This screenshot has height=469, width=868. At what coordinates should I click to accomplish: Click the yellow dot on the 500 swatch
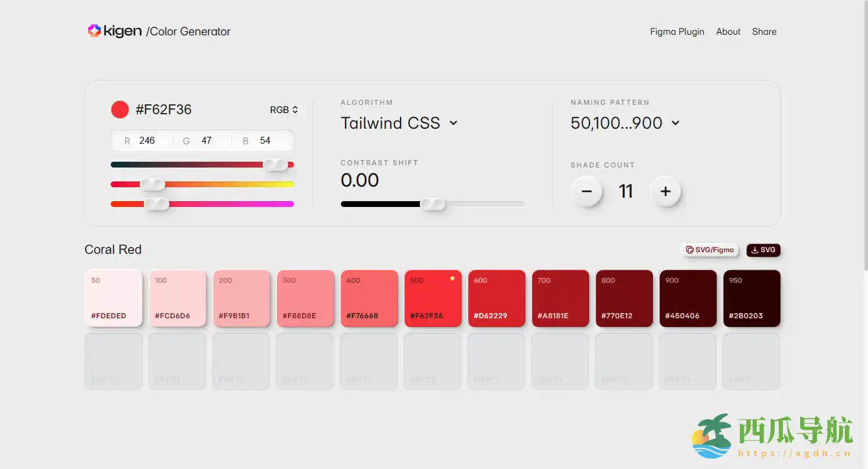pos(452,278)
